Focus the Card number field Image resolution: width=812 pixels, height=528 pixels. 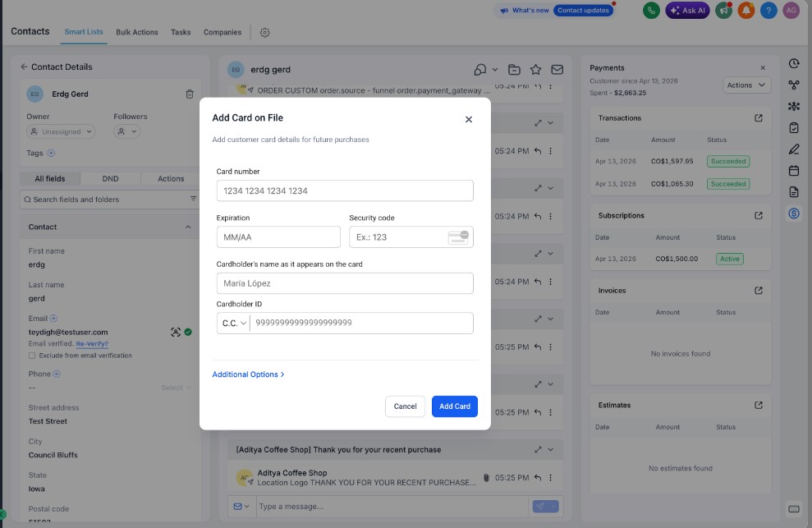[x=345, y=191]
